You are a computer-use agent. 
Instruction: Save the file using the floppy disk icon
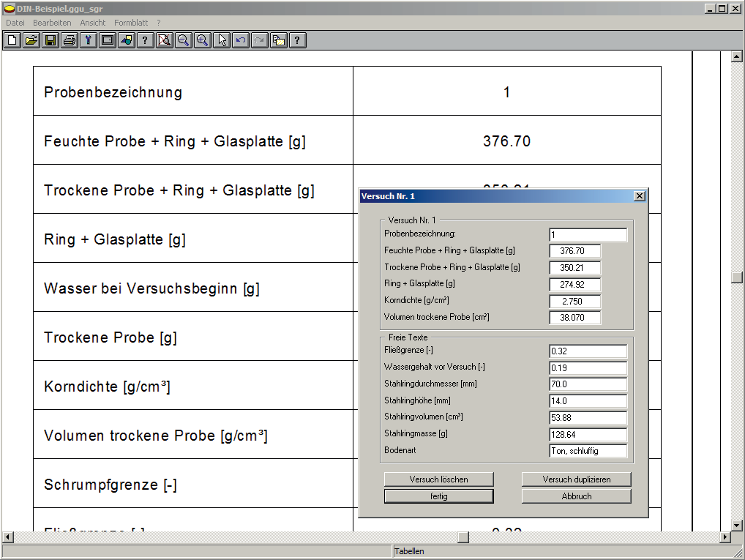coord(50,40)
